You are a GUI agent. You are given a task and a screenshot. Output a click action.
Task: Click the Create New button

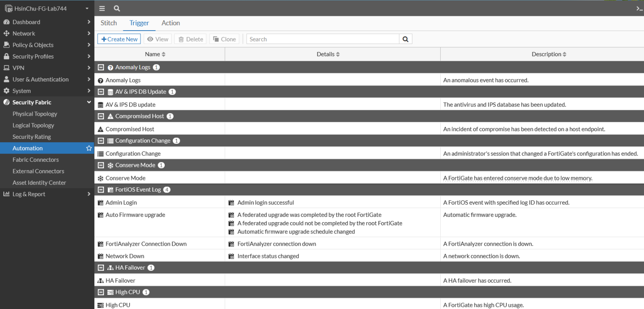click(x=119, y=39)
